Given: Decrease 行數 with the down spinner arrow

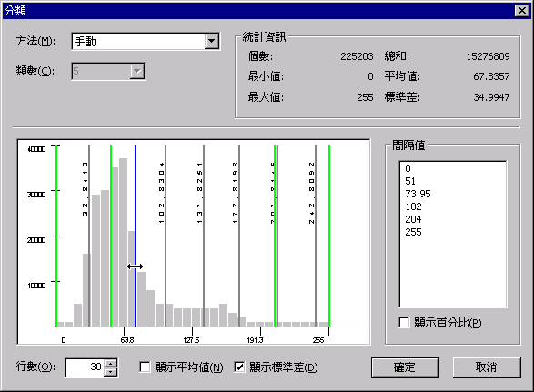Looking at the screenshot, I should [110, 372].
